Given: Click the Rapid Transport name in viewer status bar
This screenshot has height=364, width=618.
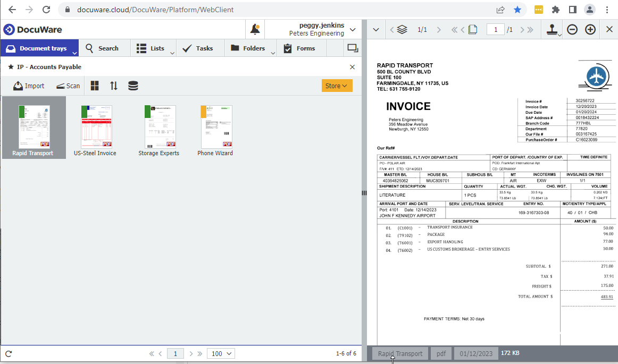Looking at the screenshot, I should (400, 353).
